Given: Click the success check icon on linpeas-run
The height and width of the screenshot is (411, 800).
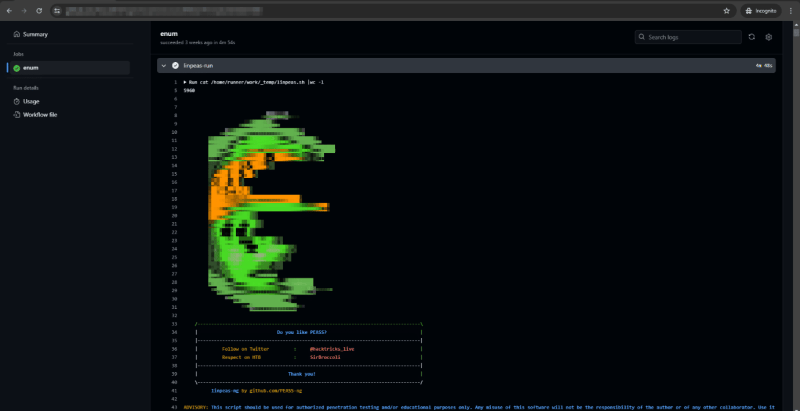Looking at the screenshot, I should [x=176, y=65].
